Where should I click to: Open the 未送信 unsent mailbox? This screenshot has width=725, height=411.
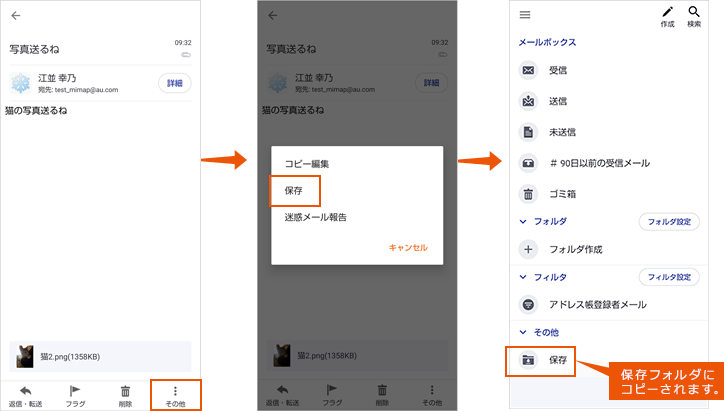point(562,132)
